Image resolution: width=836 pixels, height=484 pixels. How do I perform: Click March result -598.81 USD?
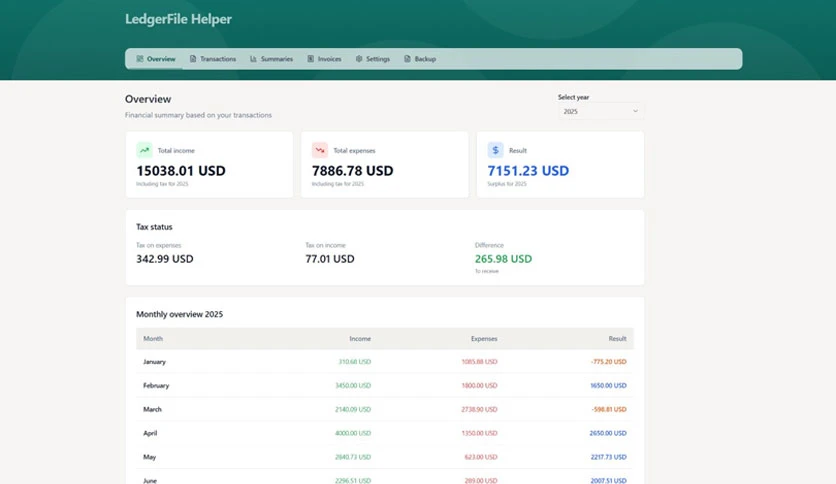tap(609, 409)
